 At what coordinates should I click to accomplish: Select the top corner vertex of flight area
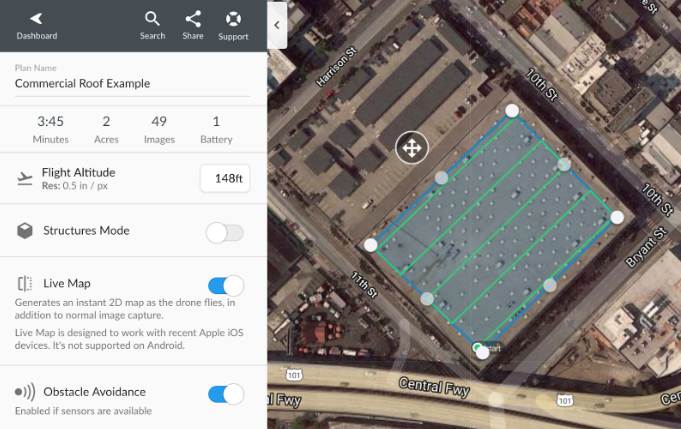coord(512,111)
